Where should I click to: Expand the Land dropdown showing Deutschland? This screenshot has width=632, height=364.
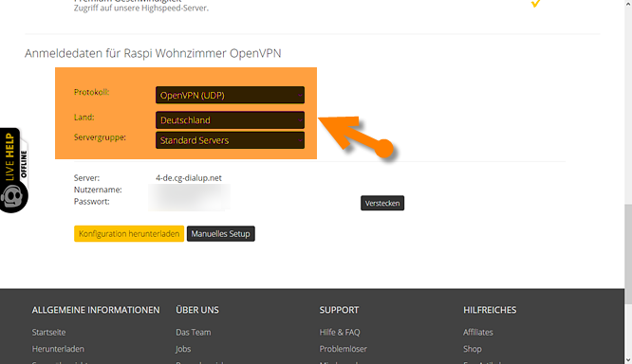(x=230, y=120)
